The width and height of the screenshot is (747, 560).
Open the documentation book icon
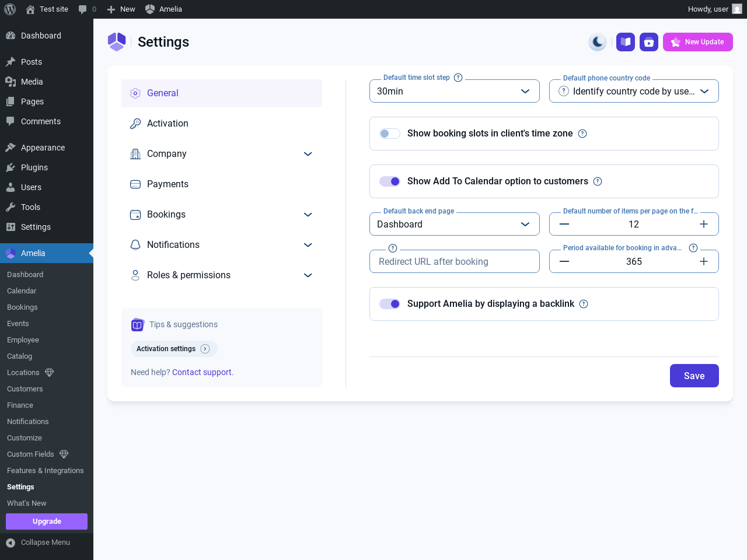626,42
